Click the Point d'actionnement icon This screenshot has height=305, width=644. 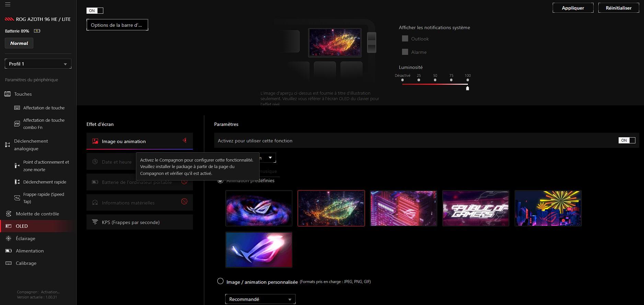point(17,166)
